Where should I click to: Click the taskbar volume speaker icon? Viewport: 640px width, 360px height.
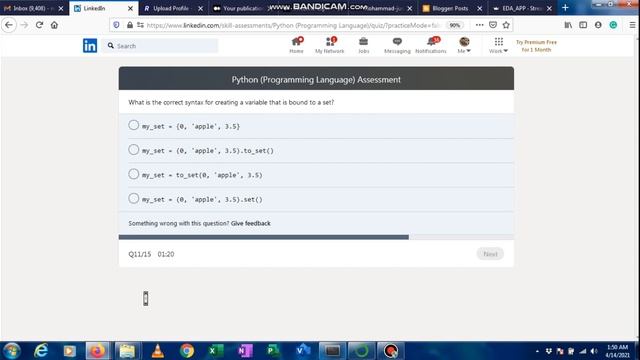point(594,351)
